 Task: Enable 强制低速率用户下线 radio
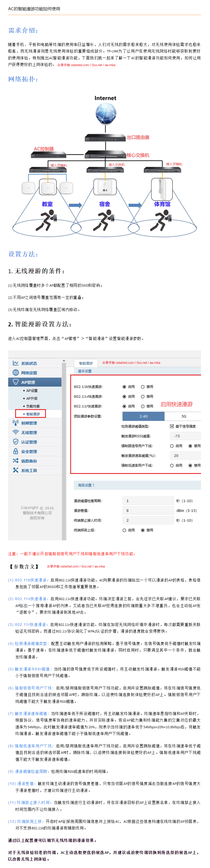point(172,465)
